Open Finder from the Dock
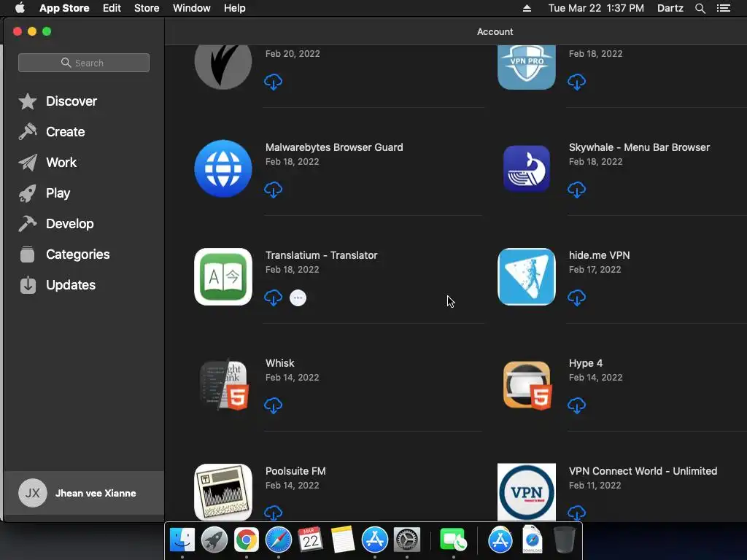This screenshot has width=747, height=560. (x=182, y=540)
